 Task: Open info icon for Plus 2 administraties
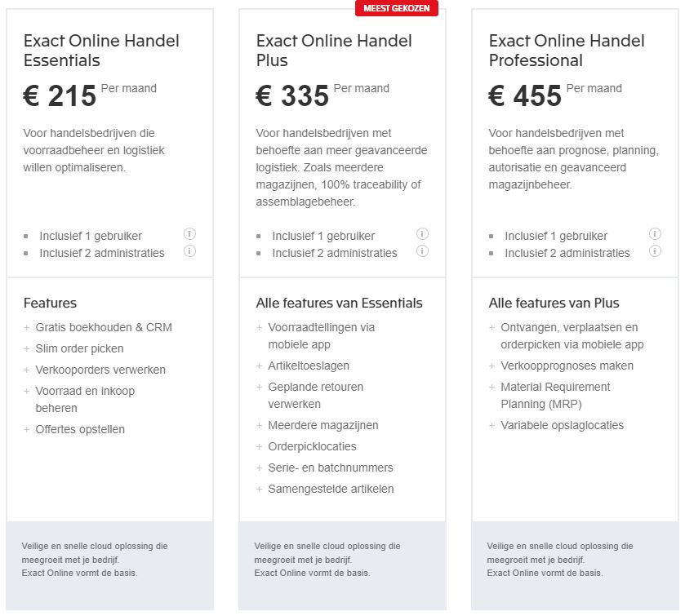pos(422,251)
